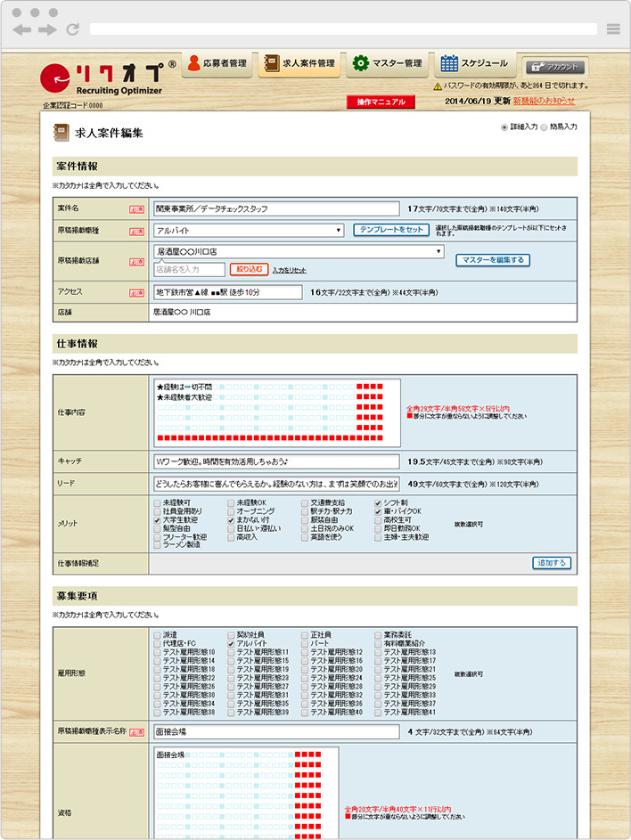Open 応募者管理 tab

pyautogui.click(x=217, y=64)
